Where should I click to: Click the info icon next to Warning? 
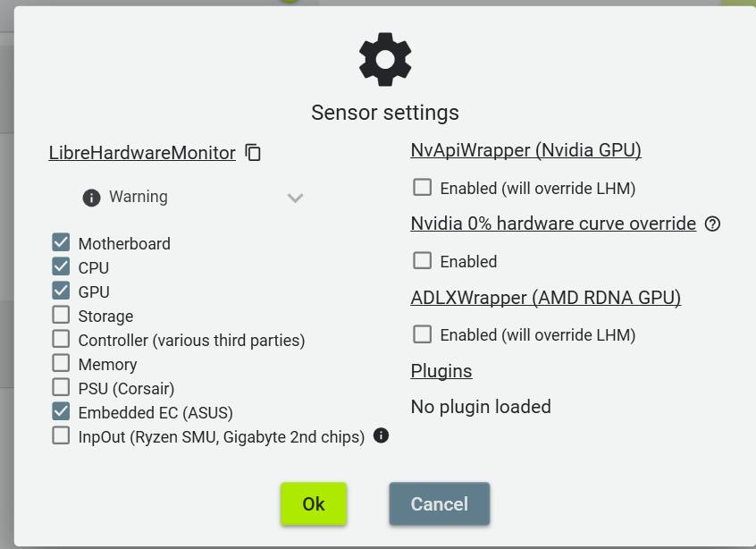tap(91, 197)
